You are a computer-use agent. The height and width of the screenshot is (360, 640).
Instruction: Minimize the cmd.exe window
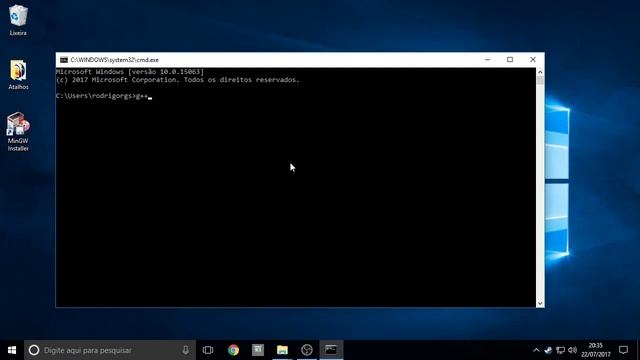(x=487, y=60)
